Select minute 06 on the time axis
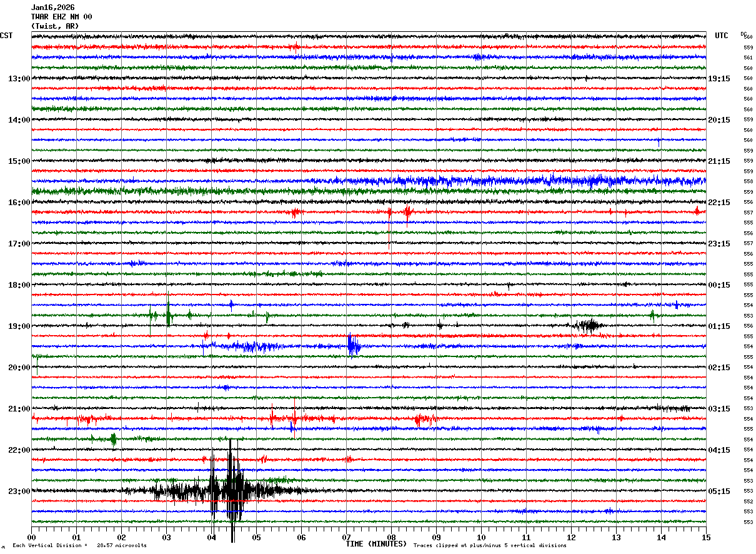 click(x=301, y=537)
